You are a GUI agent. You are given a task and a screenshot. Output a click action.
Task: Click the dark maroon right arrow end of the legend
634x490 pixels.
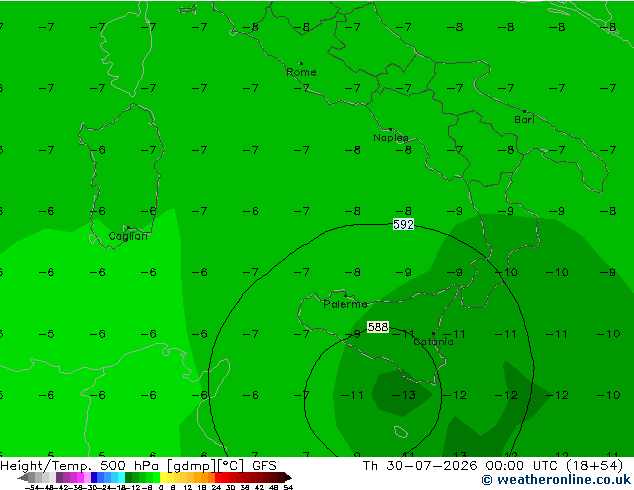pos(288,477)
